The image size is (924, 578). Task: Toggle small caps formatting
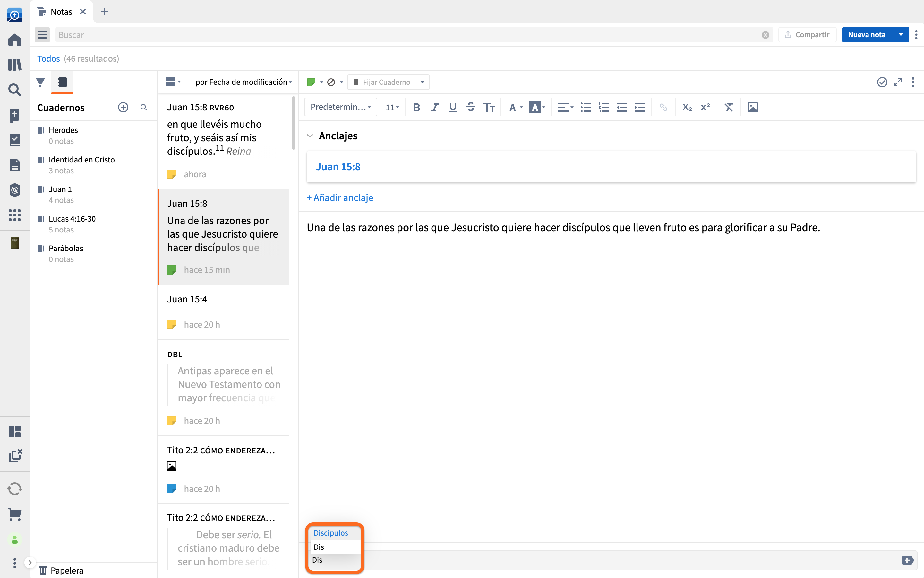coord(489,108)
